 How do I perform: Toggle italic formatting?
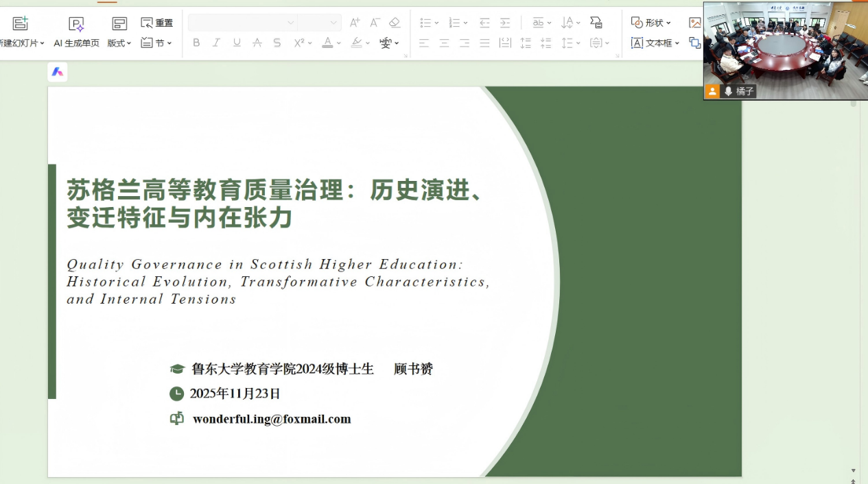pyautogui.click(x=216, y=43)
